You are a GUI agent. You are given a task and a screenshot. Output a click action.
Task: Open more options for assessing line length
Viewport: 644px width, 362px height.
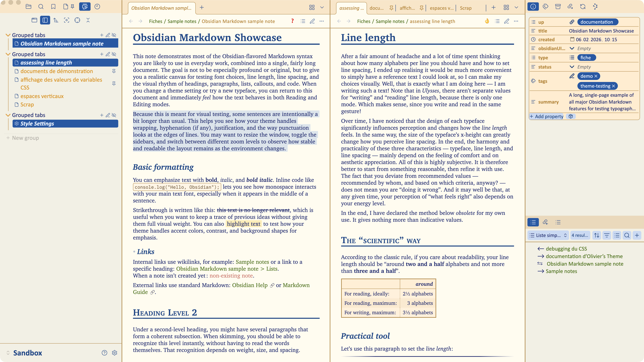pos(516,21)
